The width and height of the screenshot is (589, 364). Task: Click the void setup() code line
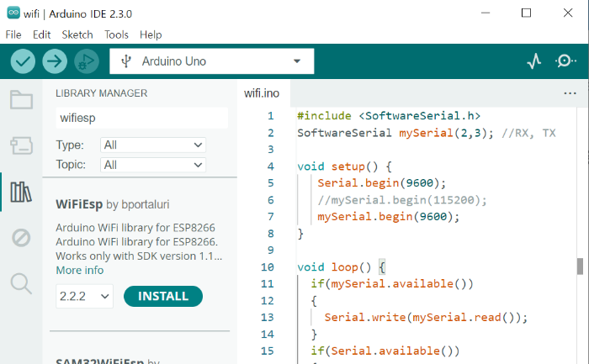coord(344,166)
